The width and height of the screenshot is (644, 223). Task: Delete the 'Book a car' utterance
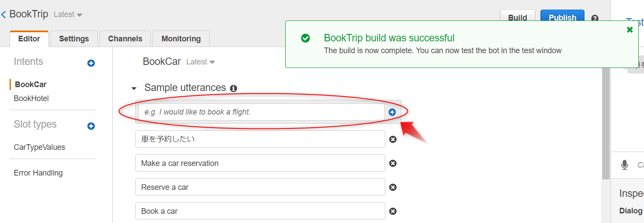tap(393, 211)
